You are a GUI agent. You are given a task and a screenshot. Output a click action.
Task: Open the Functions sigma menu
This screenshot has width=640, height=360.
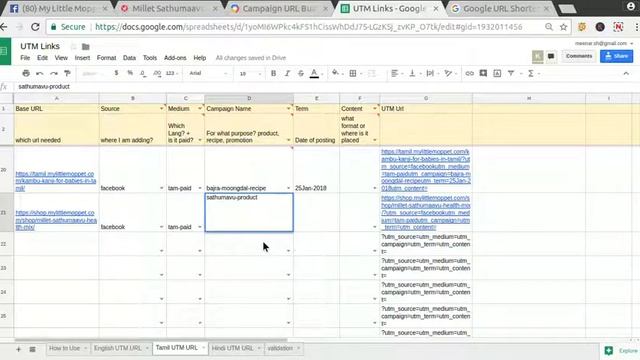(531, 73)
